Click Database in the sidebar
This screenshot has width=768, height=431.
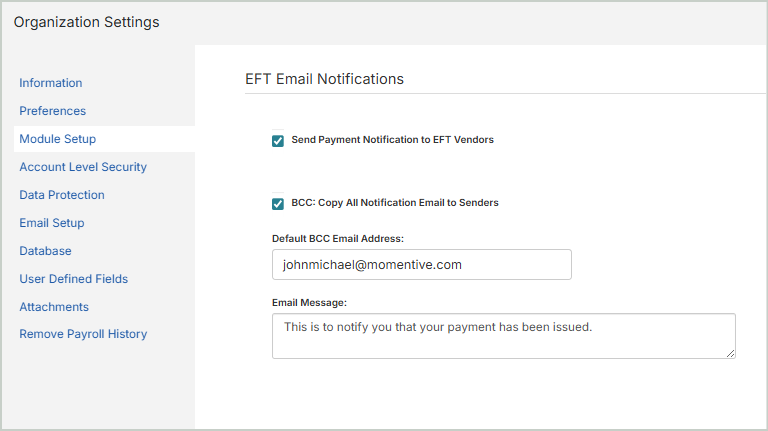pyautogui.click(x=45, y=251)
